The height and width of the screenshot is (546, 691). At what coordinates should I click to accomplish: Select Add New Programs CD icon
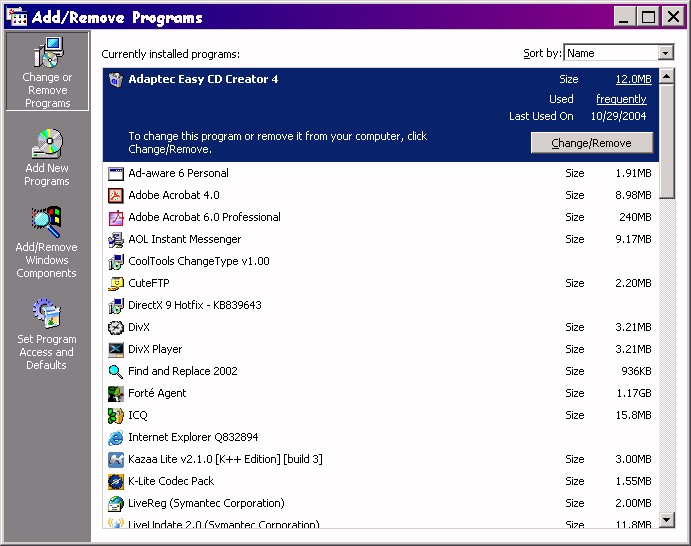click(x=47, y=144)
